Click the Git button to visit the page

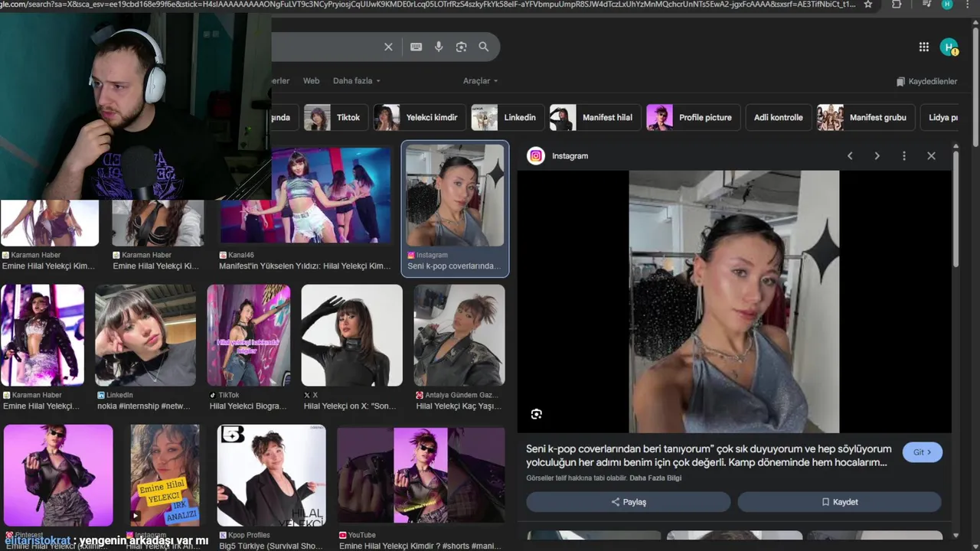(922, 452)
